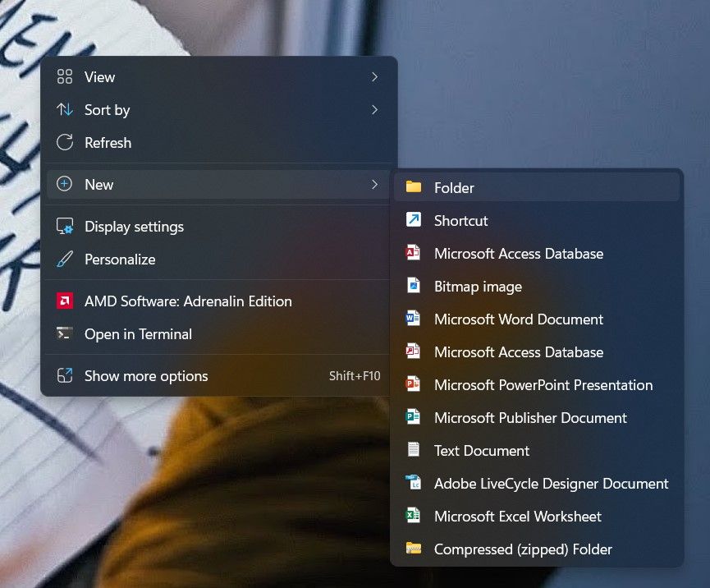This screenshot has width=710, height=588.
Task: Click the Microsoft Word Document icon
Action: point(414,319)
